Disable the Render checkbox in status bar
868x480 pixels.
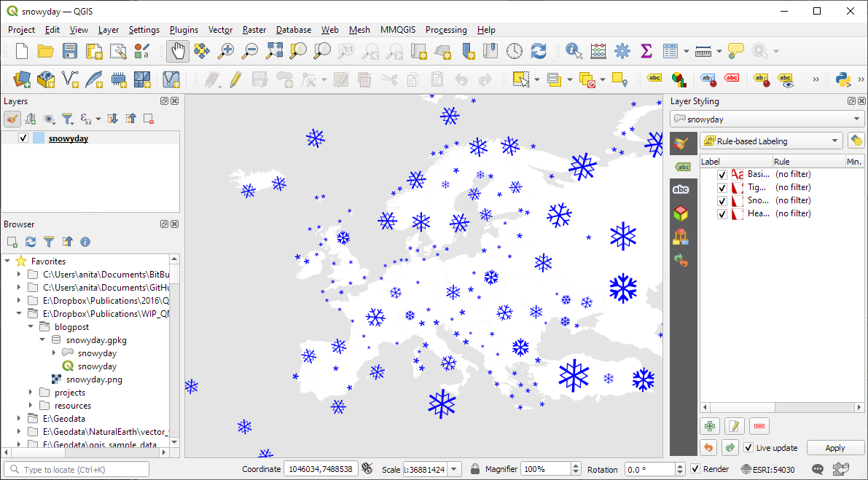click(695, 469)
